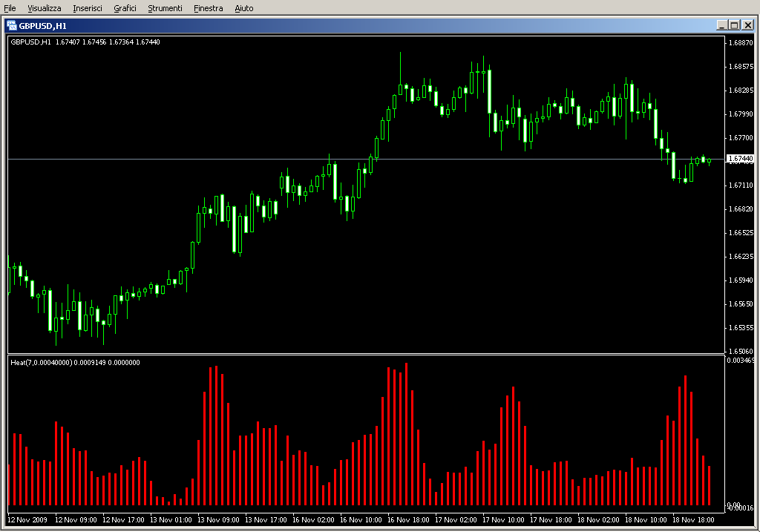760x532 pixels.
Task: Close the GBPUSD,H1 chart window
Action: (x=748, y=25)
